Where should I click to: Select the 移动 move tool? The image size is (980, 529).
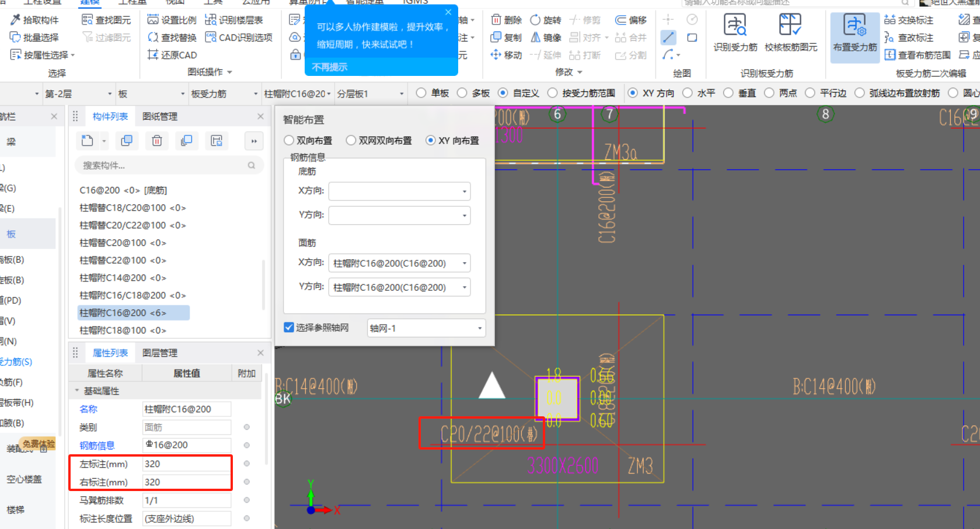(x=506, y=55)
